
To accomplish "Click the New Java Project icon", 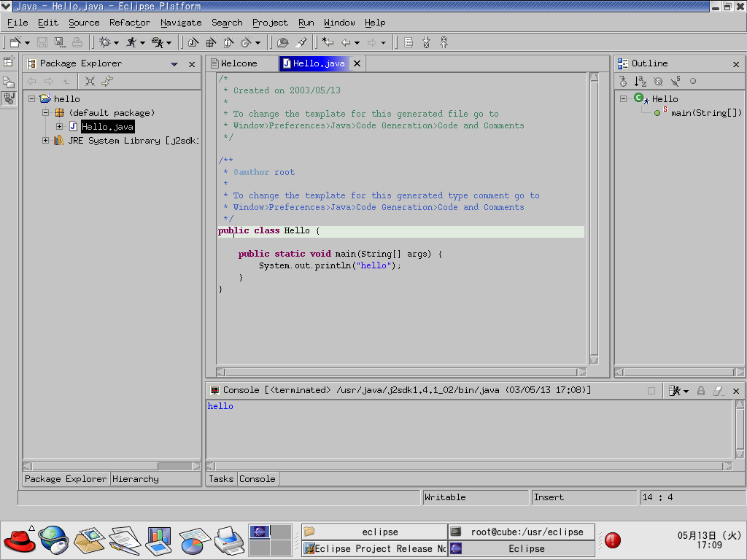I will [x=193, y=42].
